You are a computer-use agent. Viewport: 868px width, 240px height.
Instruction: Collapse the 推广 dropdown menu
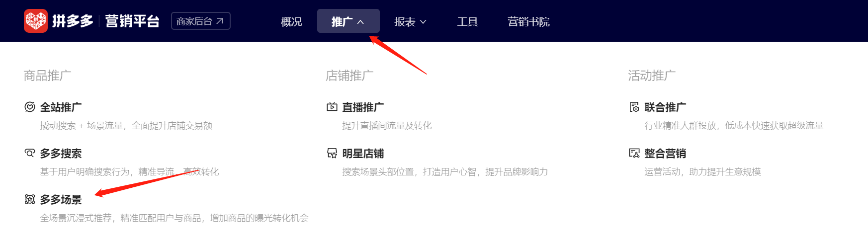tap(348, 21)
